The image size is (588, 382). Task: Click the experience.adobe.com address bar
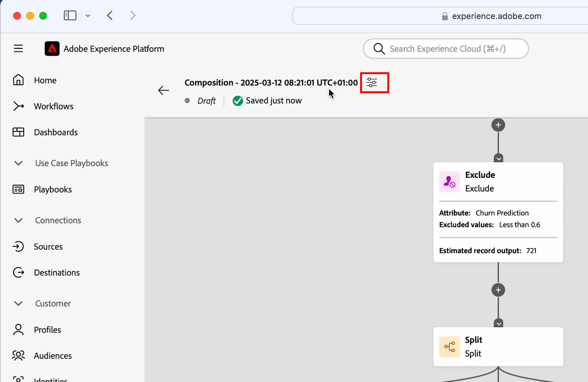point(497,16)
